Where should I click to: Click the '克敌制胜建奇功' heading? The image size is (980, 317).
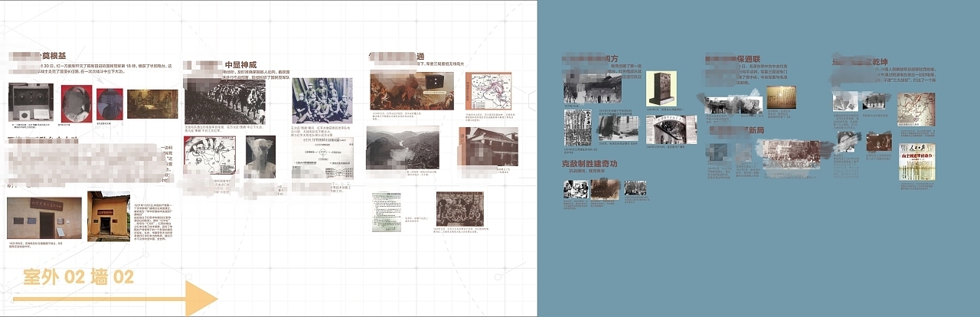590,164
